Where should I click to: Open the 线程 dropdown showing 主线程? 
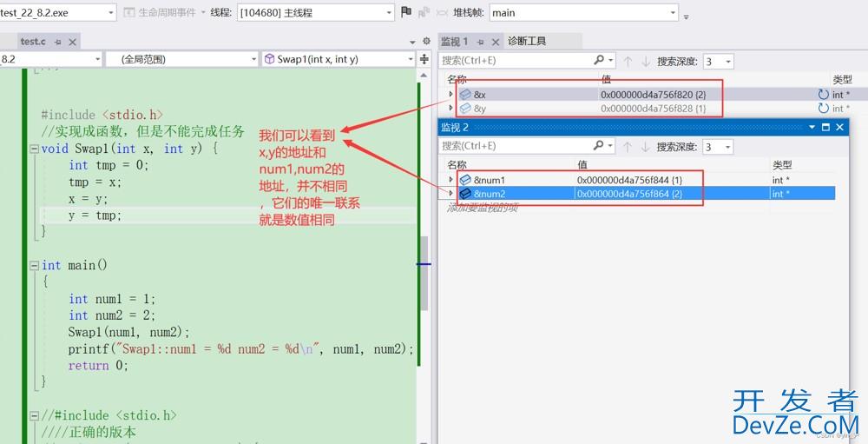(389, 12)
